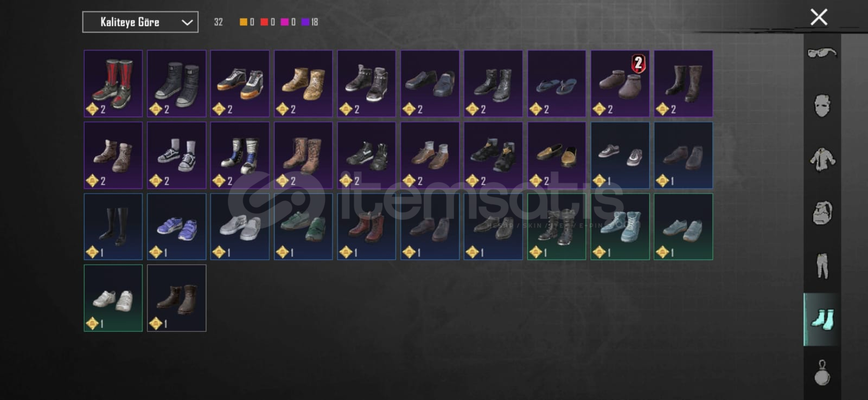The image size is (868, 400).
Task: Open the grenade category icon
Action: [x=822, y=372]
